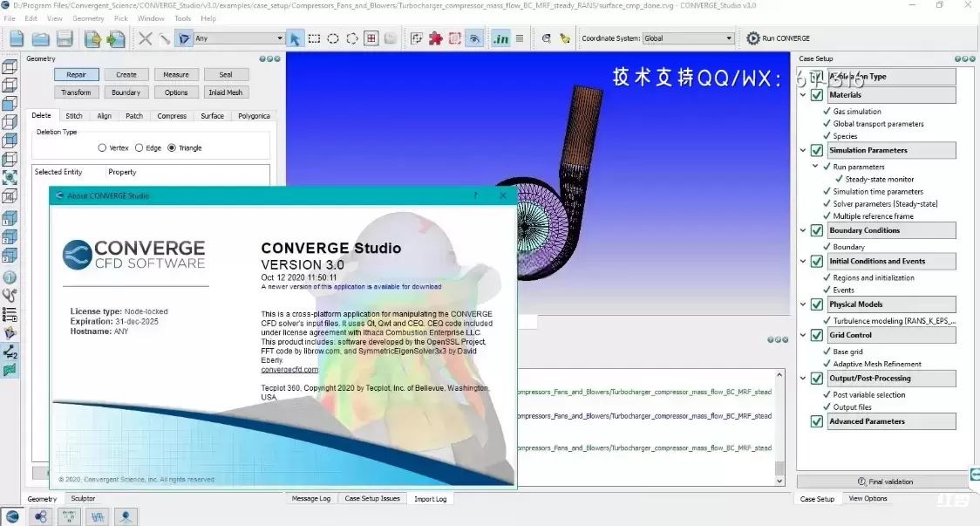The image size is (980, 526).
Task: Click the log panel vertical scrollbar
Action: (779, 427)
